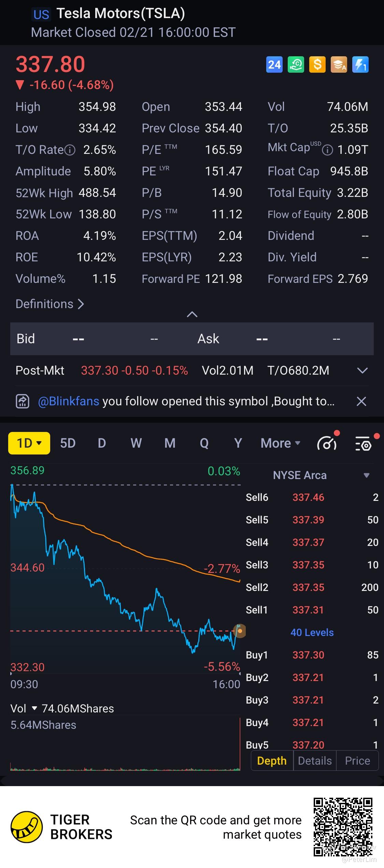
Task: Tap the yellow dollar sign badge icon
Action: [317, 64]
